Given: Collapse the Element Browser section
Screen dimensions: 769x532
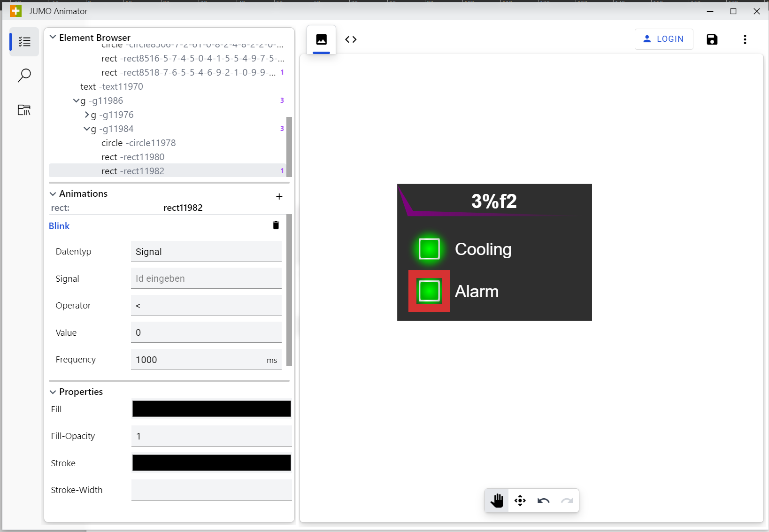Looking at the screenshot, I should 53,37.
